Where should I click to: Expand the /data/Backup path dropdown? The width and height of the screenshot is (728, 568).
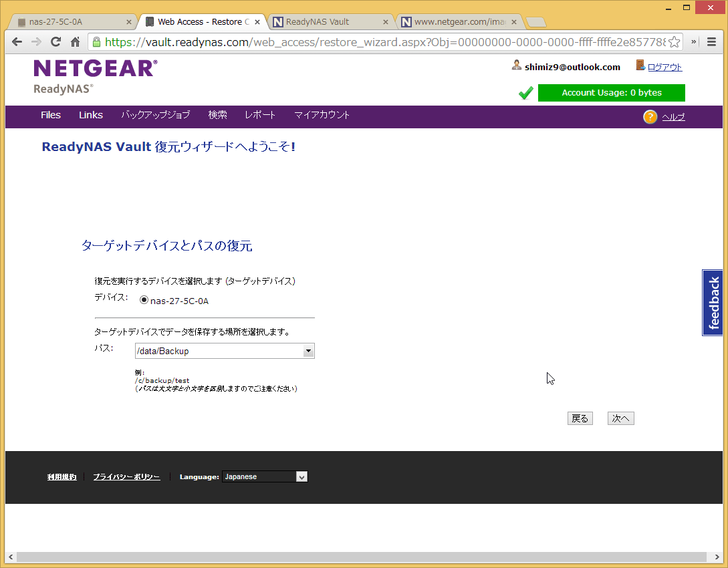308,351
